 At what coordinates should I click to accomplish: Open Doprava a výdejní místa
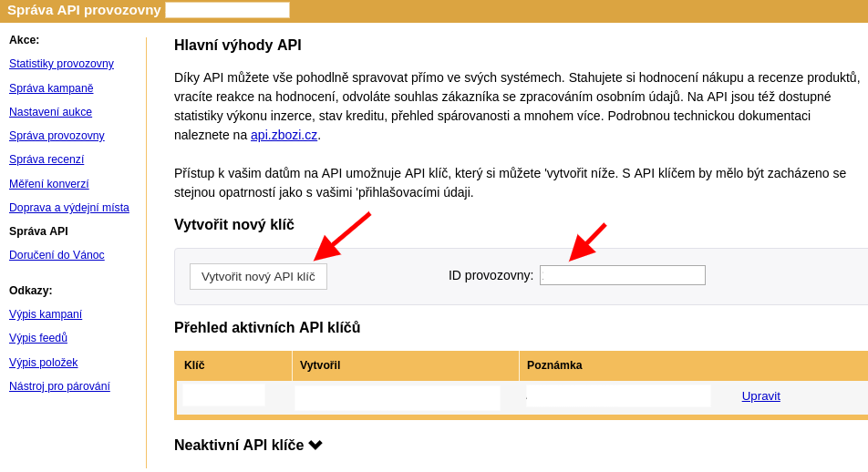pos(69,208)
